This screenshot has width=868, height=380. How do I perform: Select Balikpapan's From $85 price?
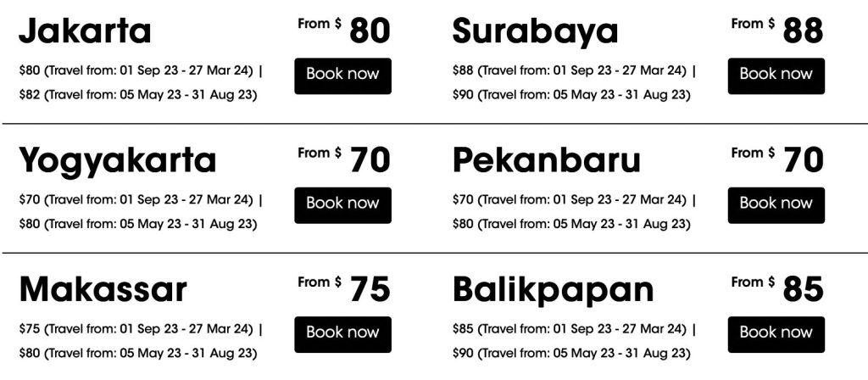(x=777, y=288)
